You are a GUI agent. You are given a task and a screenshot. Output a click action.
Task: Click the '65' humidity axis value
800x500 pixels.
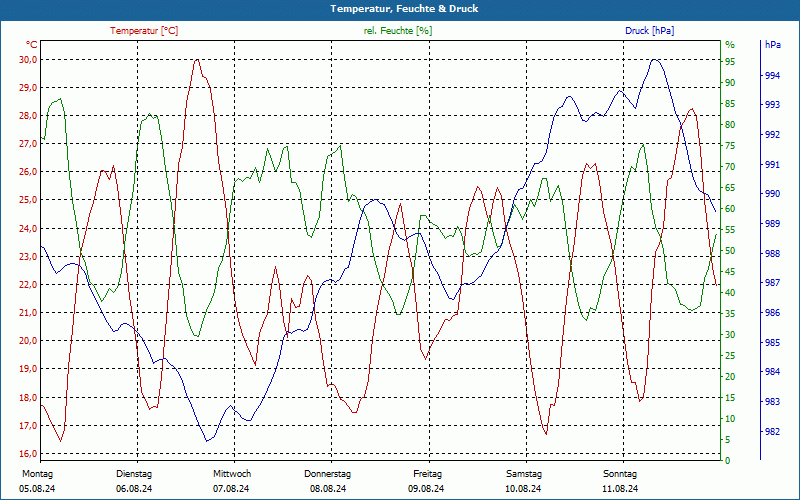[730, 188]
